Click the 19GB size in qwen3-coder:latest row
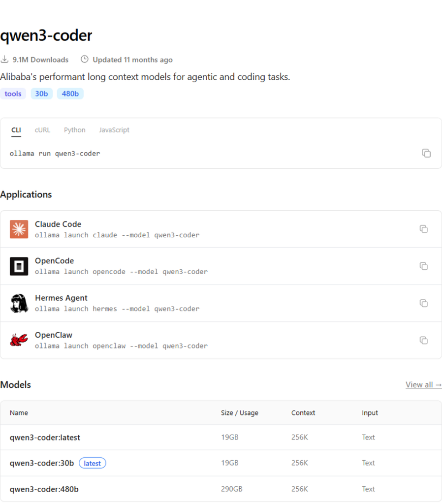This screenshot has height=504, width=442. tap(229, 437)
